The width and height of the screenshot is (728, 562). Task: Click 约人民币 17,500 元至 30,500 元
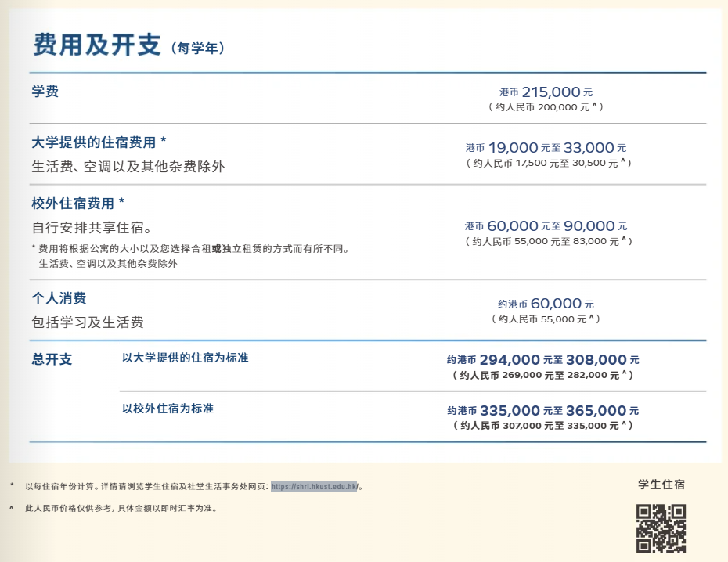click(548, 163)
